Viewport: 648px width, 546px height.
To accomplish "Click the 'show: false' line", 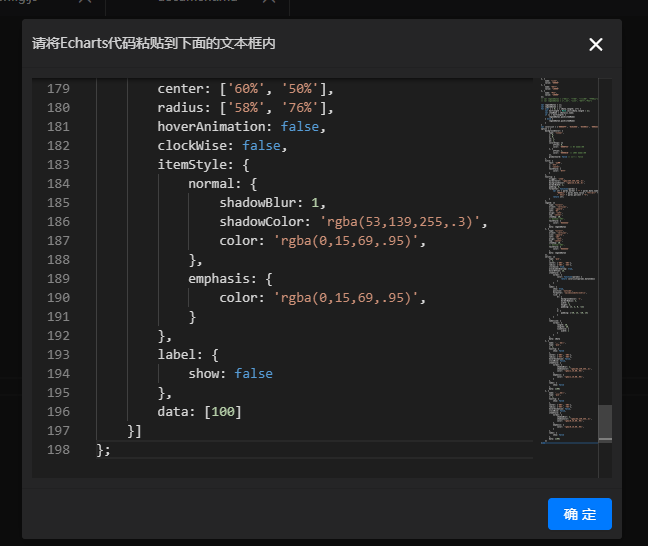I will click(x=230, y=374).
